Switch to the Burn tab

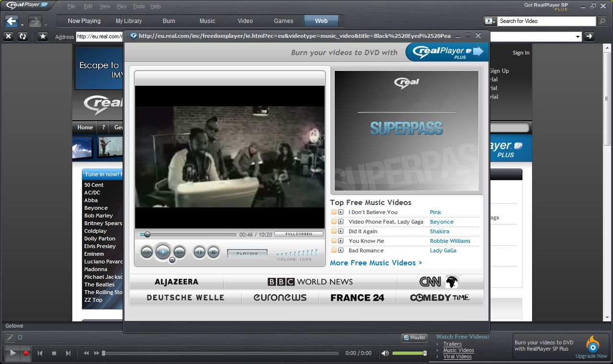click(169, 21)
